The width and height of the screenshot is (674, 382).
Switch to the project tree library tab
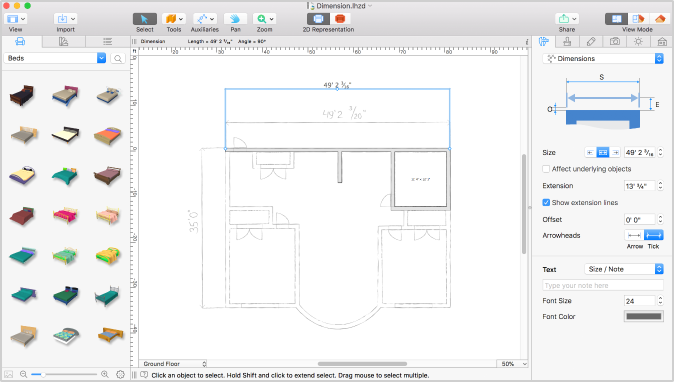[x=107, y=41]
